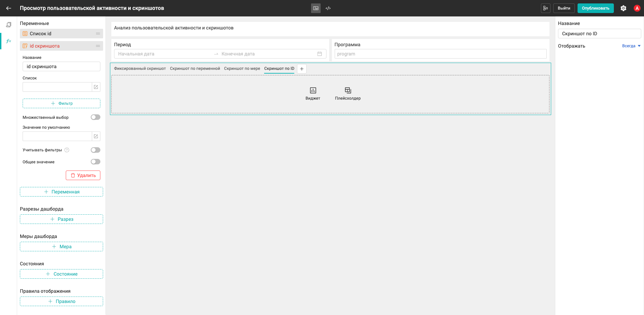
Task: Switch to layout editor view icon
Action: [316, 8]
